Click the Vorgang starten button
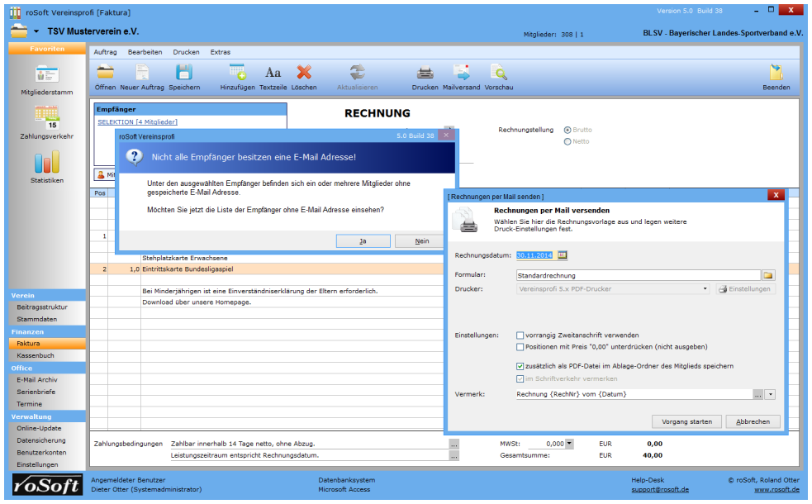The width and height of the screenshot is (812, 504). tap(686, 421)
